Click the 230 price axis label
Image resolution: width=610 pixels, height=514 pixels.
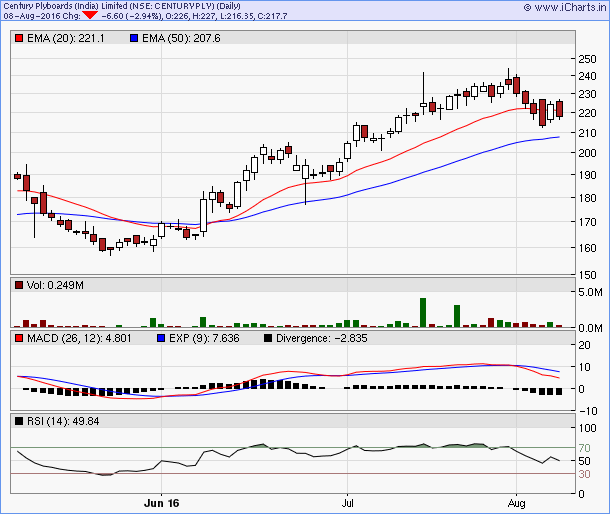587,94
